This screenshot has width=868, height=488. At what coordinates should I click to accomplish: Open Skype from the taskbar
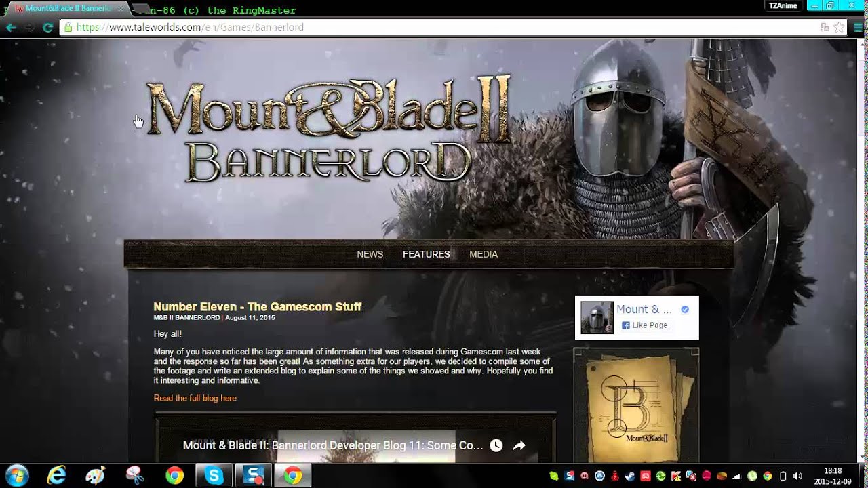pos(214,476)
